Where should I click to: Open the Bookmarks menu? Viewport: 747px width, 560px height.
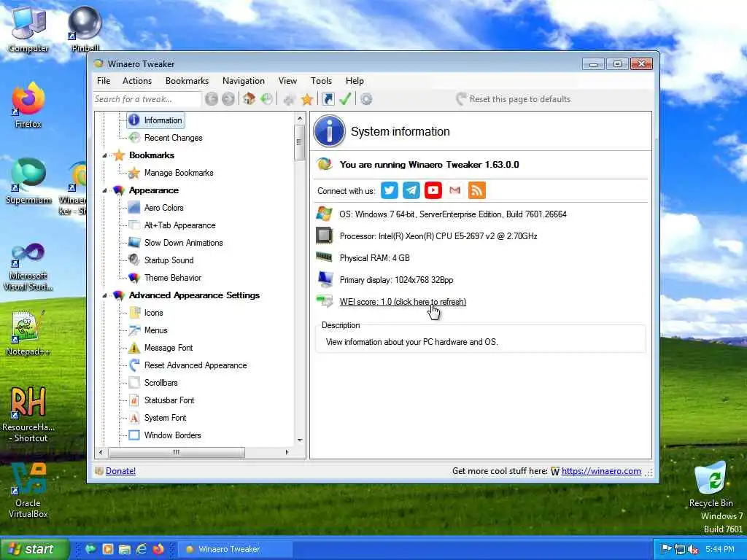click(x=187, y=81)
